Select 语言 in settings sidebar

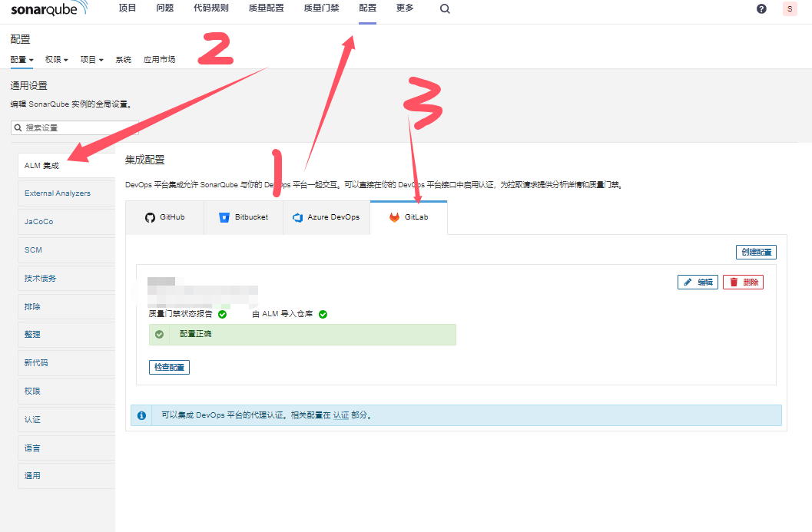point(67,448)
